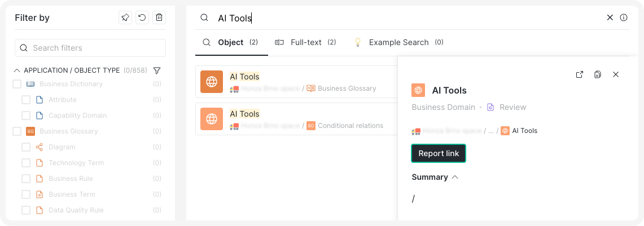Open the search info icon

pyautogui.click(x=624, y=17)
